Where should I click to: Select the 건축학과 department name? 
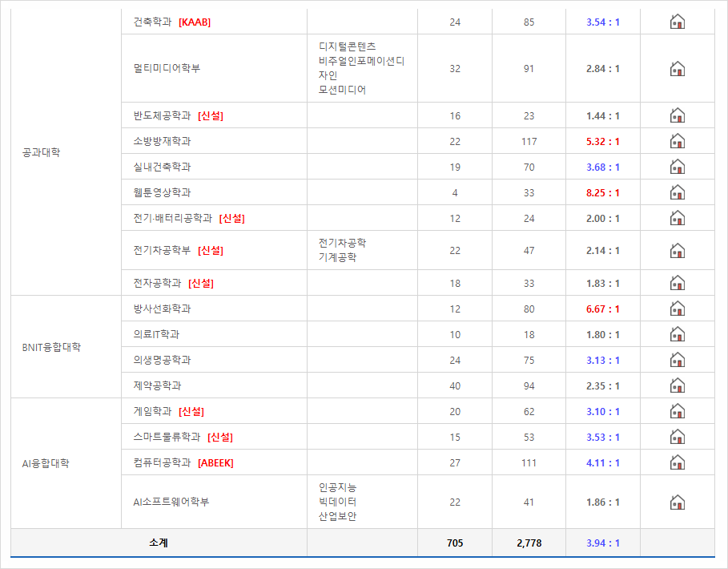(152, 22)
